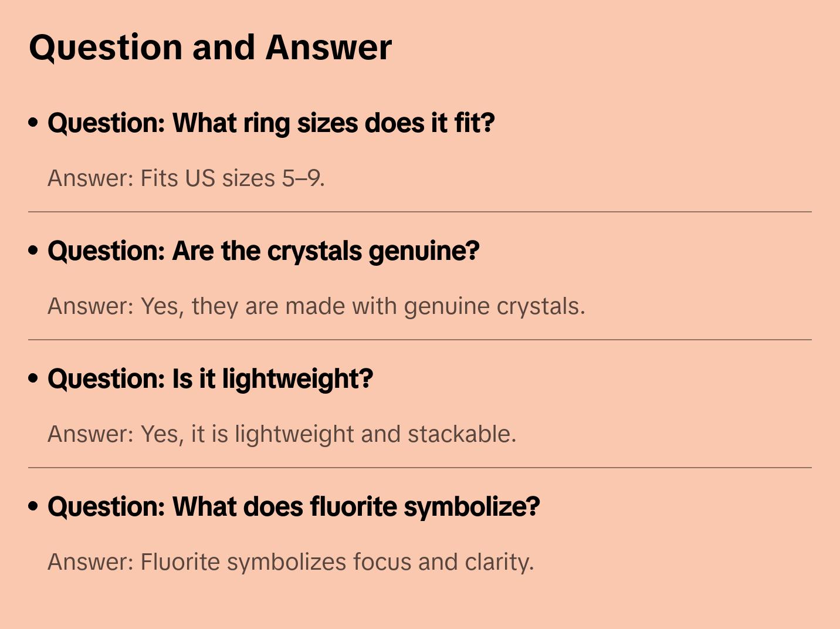This screenshot has width=840, height=629.
Task: Click the "Question and Answer" heading
Action: pos(210,48)
